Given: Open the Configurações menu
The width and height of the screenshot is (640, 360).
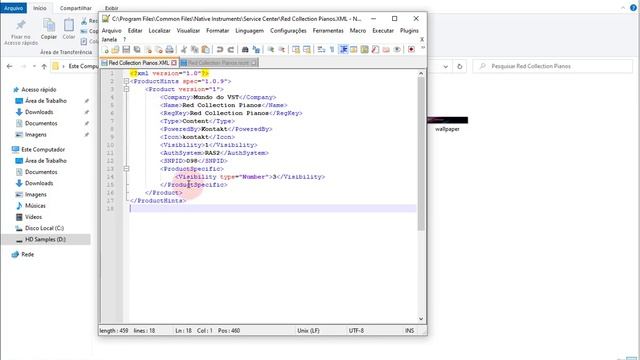Looking at the screenshot, I should pos(288,31).
